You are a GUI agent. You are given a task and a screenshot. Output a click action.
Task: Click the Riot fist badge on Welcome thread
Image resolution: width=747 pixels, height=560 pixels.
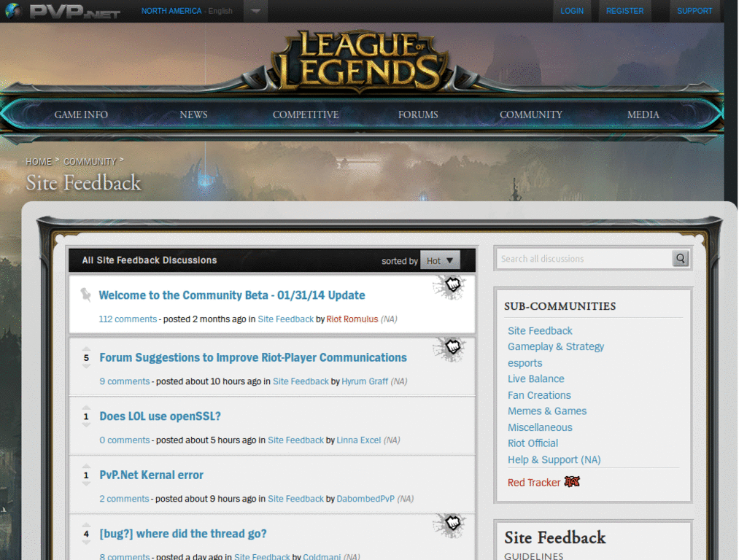449,287
